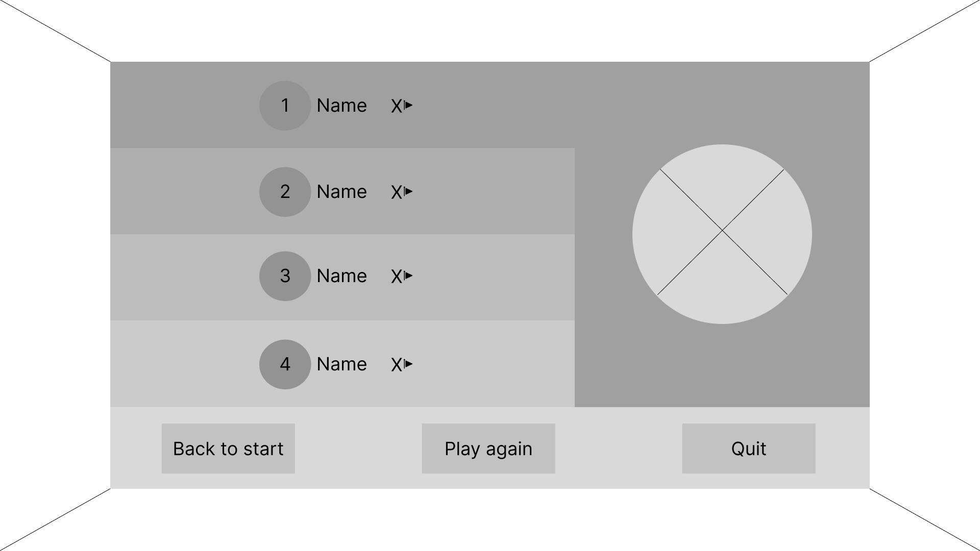
Task: Click the flag icon in row 1
Action: [x=408, y=105]
